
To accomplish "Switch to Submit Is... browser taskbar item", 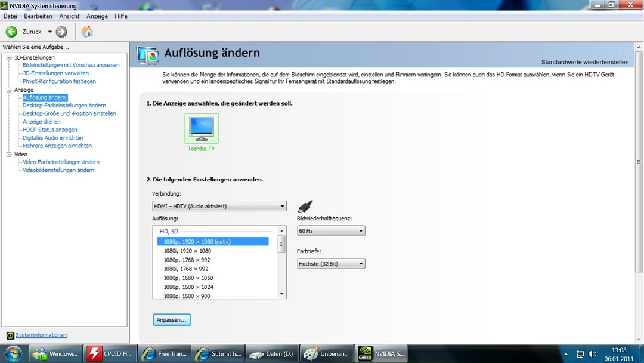I will coord(218,353).
